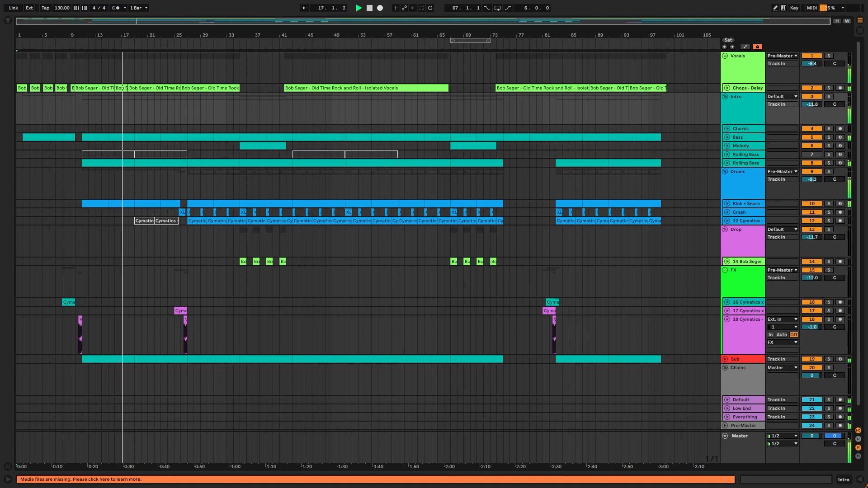The width and height of the screenshot is (868, 488).
Task: Solo the Bass track
Action: click(x=829, y=137)
